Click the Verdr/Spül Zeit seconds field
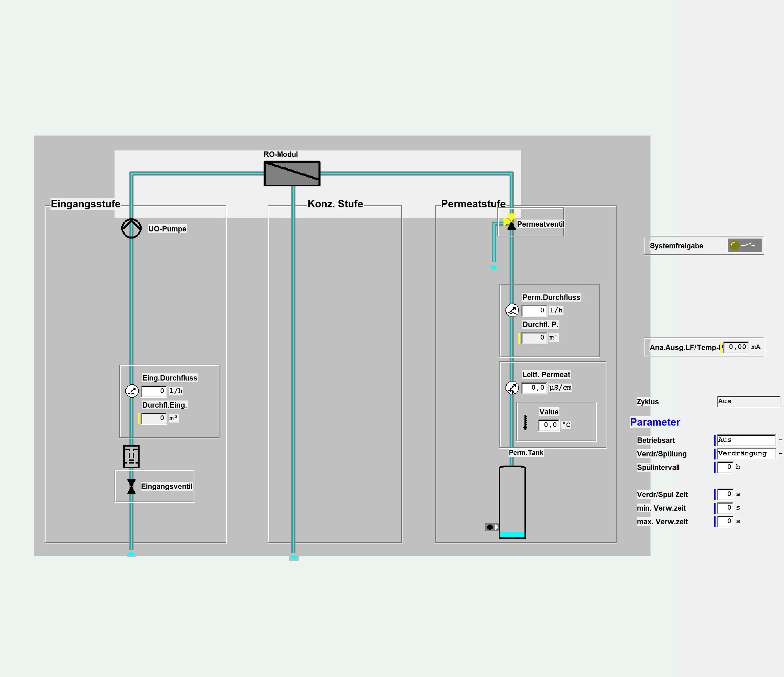The image size is (784, 677). pyautogui.click(x=725, y=494)
